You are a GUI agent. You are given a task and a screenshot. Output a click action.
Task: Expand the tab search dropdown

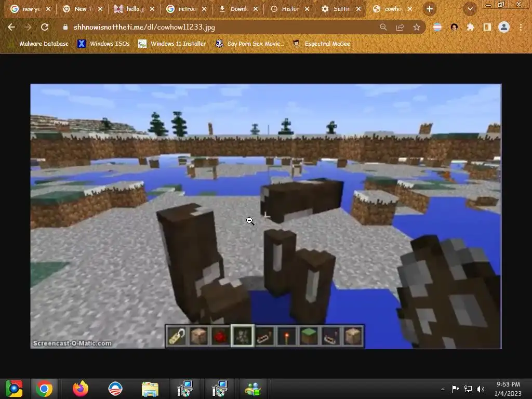click(470, 9)
